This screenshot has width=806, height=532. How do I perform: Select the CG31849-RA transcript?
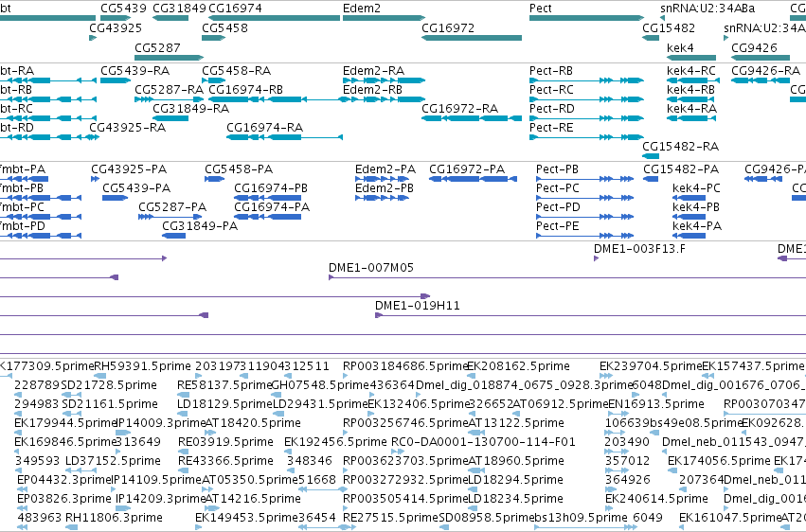click(170, 118)
